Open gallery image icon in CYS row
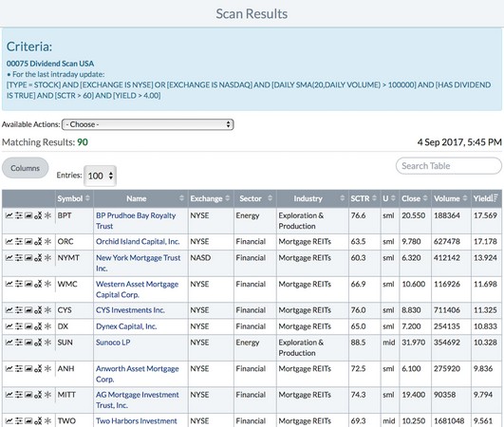Image resolution: width=504 pixels, height=427 pixels. tap(28, 310)
